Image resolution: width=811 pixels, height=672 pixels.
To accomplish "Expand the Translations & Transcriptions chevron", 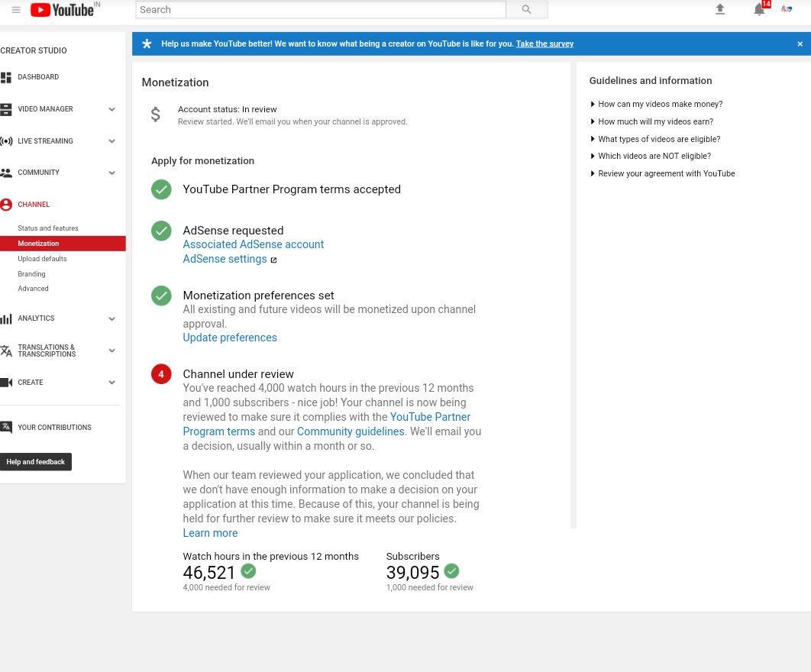I will 111,351.
